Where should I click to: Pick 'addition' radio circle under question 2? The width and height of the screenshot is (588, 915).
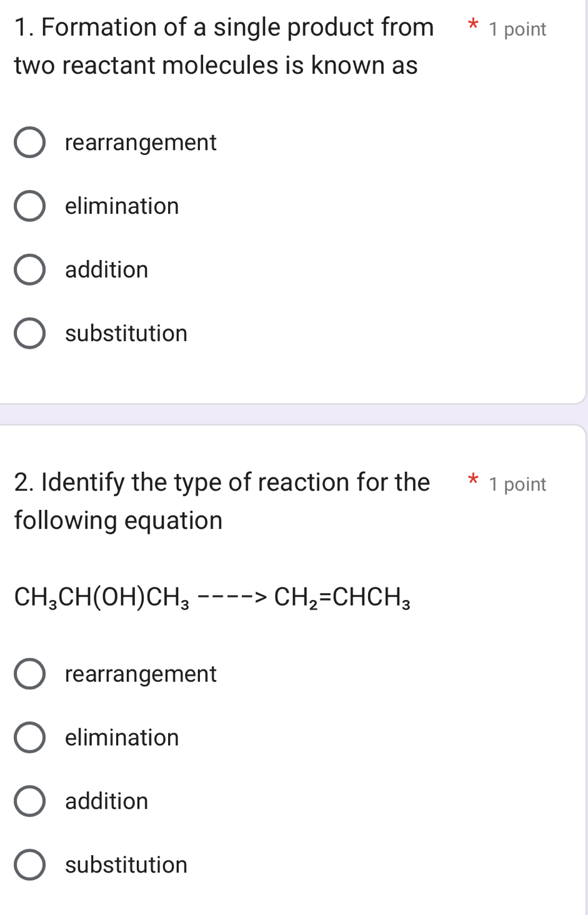tap(29, 802)
